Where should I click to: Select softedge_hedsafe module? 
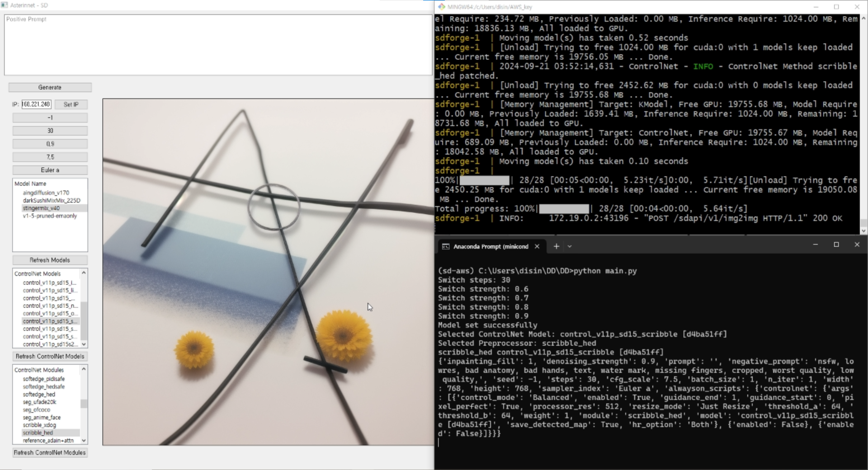tap(44, 386)
